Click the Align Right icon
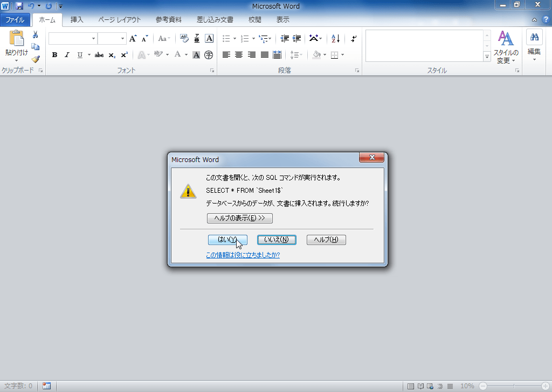This screenshot has width=552, height=392. pyautogui.click(x=251, y=55)
